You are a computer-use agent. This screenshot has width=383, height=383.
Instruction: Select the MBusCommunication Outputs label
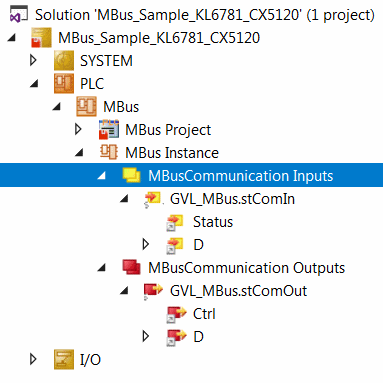(x=246, y=268)
